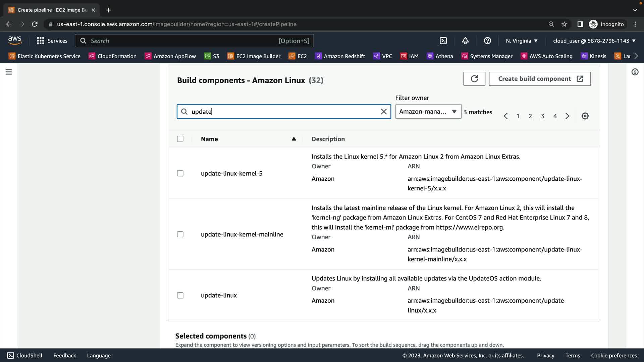Viewport: 644px width, 362px height.
Task: Click Create build component button
Action: click(539, 79)
